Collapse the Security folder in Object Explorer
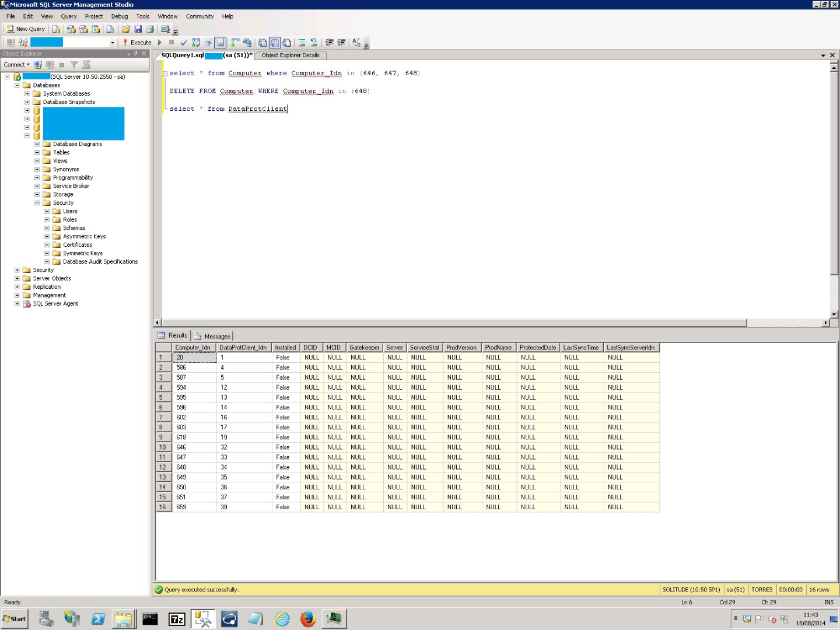Image resolution: width=840 pixels, height=630 pixels. pos(37,202)
